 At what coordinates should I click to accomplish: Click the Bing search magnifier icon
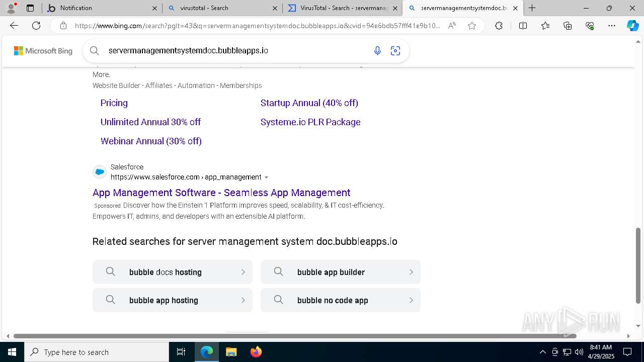coord(94,50)
